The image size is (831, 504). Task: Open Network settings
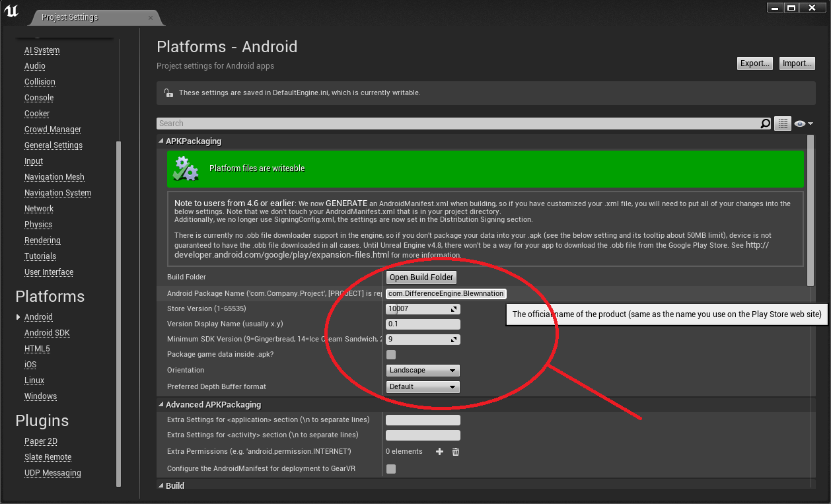39,209
